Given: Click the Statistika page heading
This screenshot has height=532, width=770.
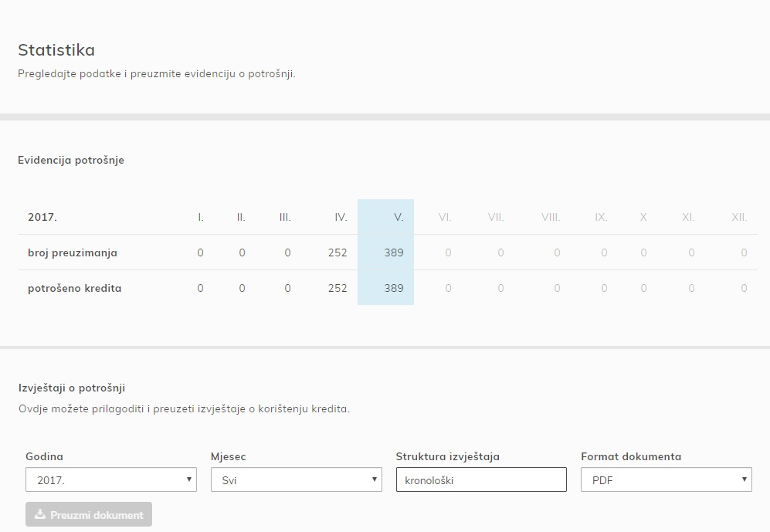Looking at the screenshot, I should tap(56, 50).
